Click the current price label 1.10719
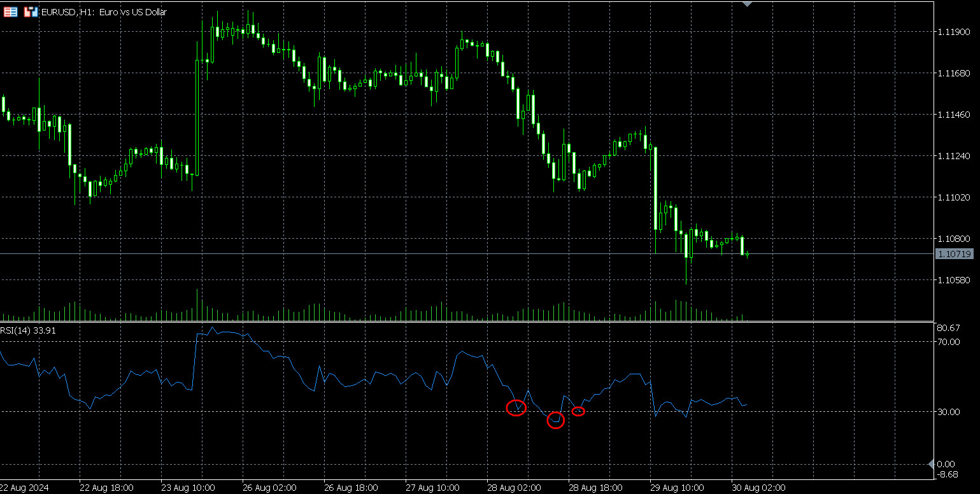This screenshot has width=980, height=494. (x=954, y=254)
